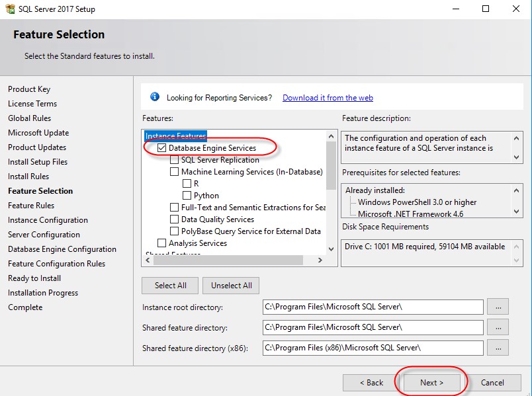Maximize the SQL Server 2017 Setup window
The width and height of the screenshot is (532, 396).
pyautogui.click(x=486, y=9)
